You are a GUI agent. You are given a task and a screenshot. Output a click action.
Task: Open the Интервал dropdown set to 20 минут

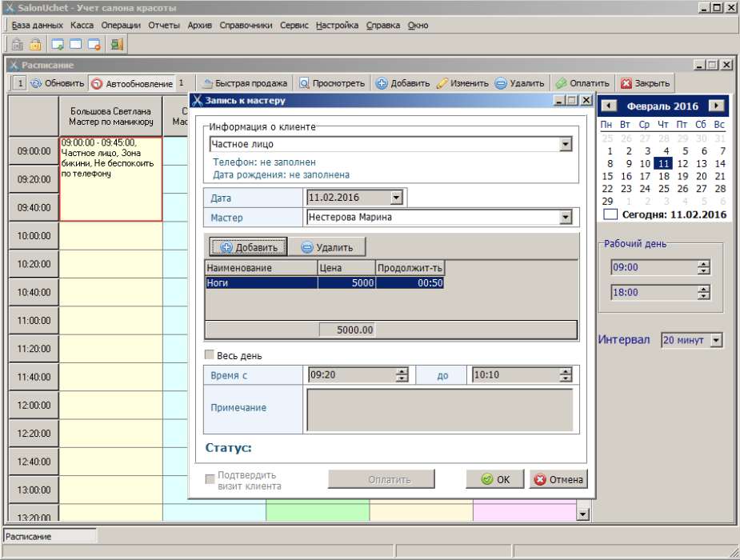tap(717, 340)
